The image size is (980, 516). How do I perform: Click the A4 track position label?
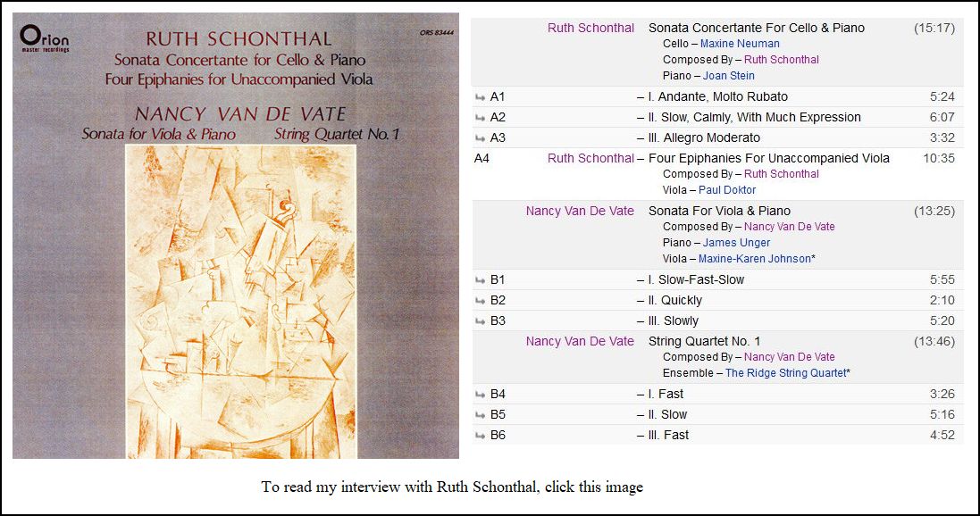click(x=482, y=158)
